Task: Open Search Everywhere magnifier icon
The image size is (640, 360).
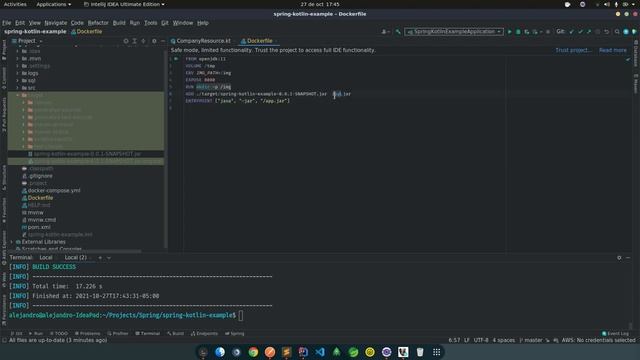Action: click(617, 32)
